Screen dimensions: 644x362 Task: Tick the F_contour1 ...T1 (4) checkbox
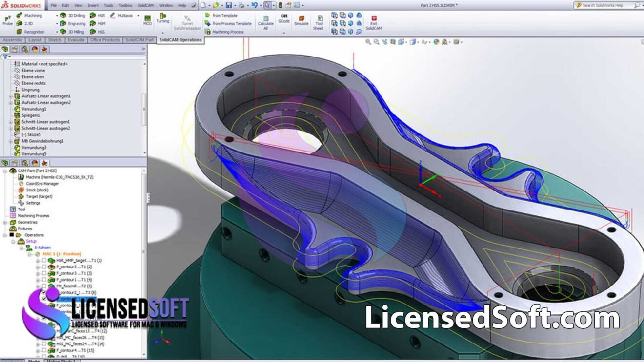(x=44, y=280)
